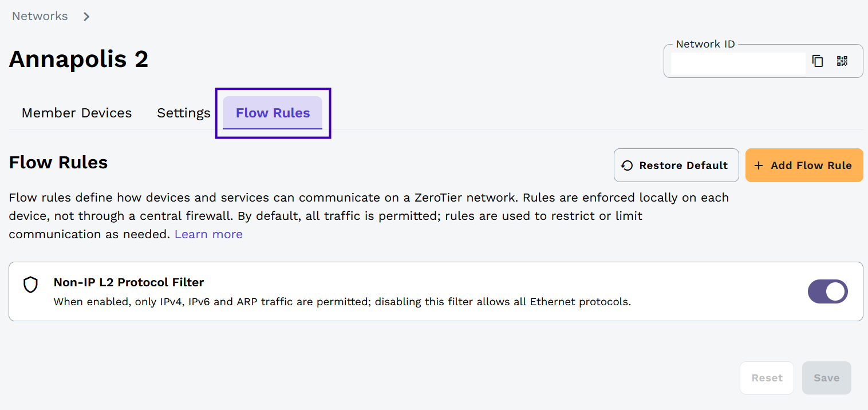Open the Learn more link about flow rules
The width and height of the screenshot is (868, 410).
(x=208, y=234)
